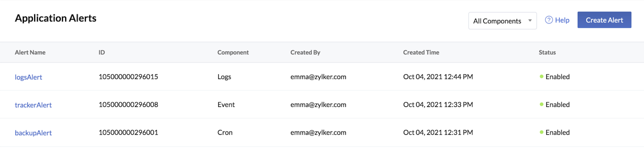Click the Help question mark icon
The width and height of the screenshot is (644, 152).
click(549, 20)
